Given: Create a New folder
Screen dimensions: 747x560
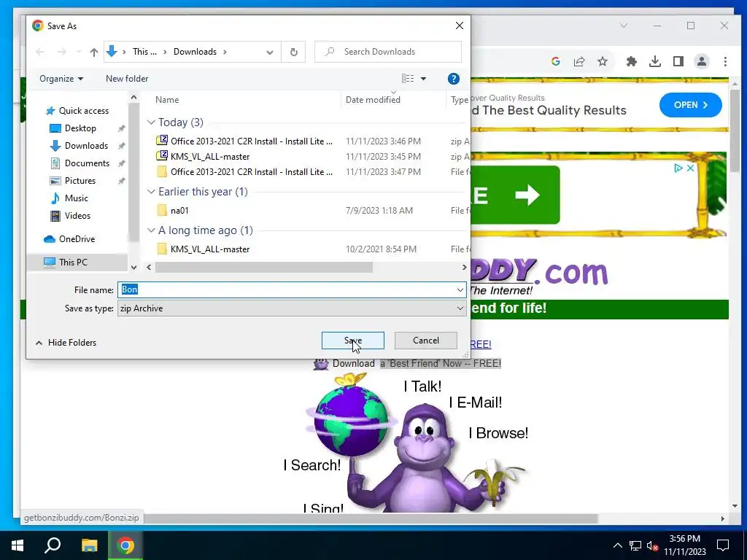Looking at the screenshot, I should pos(127,79).
